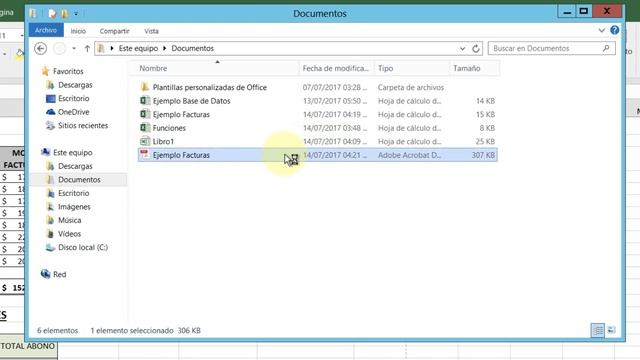Open the Vista ribbon tab
This screenshot has height=360, width=640.
[x=151, y=31]
